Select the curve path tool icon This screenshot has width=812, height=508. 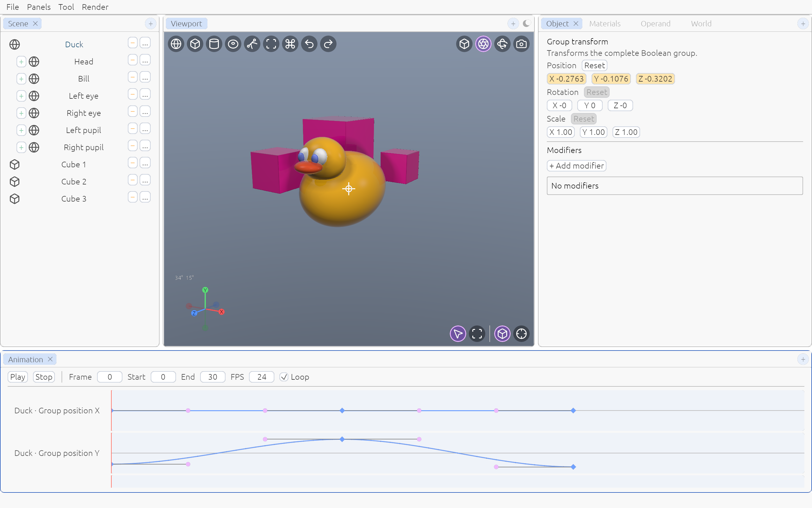click(252, 44)
